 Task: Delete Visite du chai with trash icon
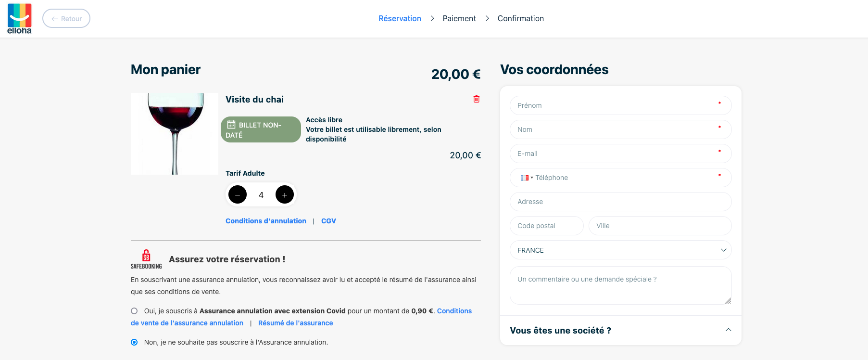[477, 99]
